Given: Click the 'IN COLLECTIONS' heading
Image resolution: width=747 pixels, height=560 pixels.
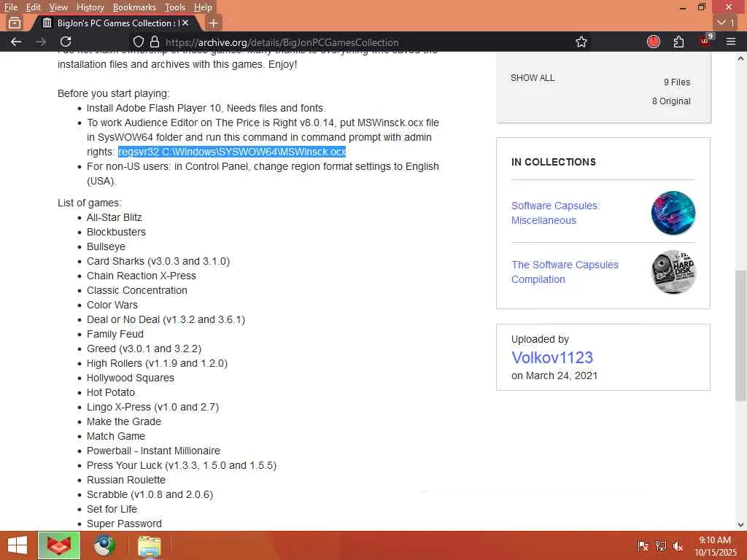Looking at the screenshot, I should pyautogui.click(x=554, y=162).
